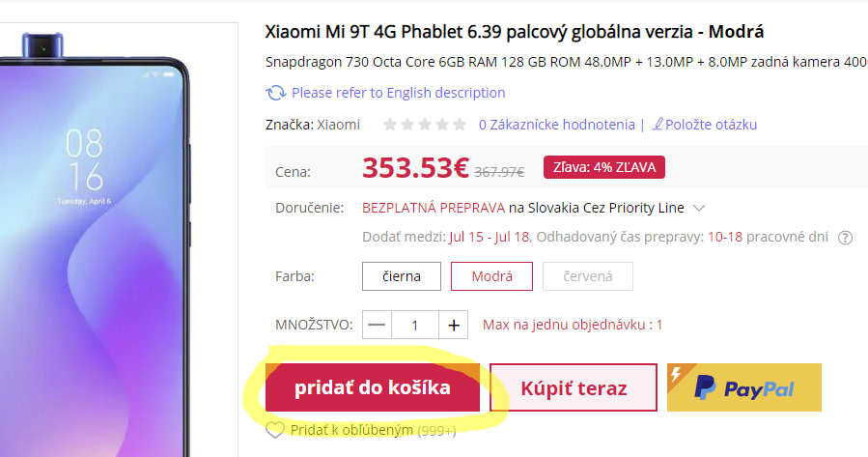The width and height of the screenshot is (868, 457).
Task: Expand the shipping method dropdown arrow
Action: tap(699, 208)
